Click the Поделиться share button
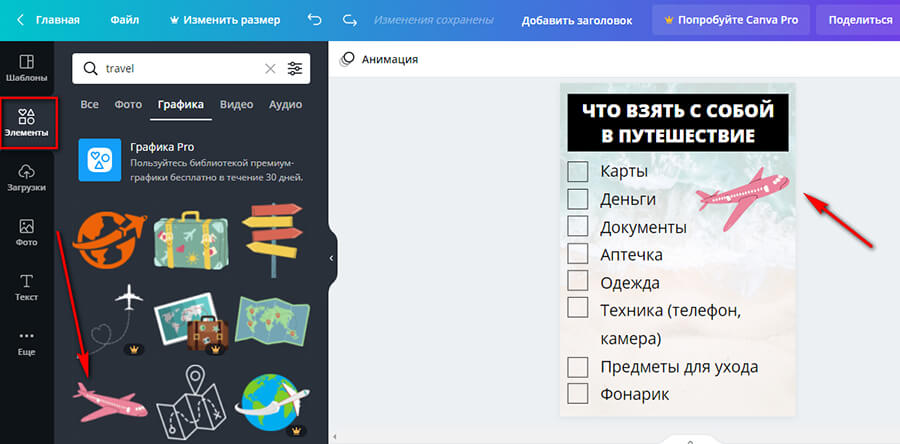Screen dimensions: 900x444 860,20
